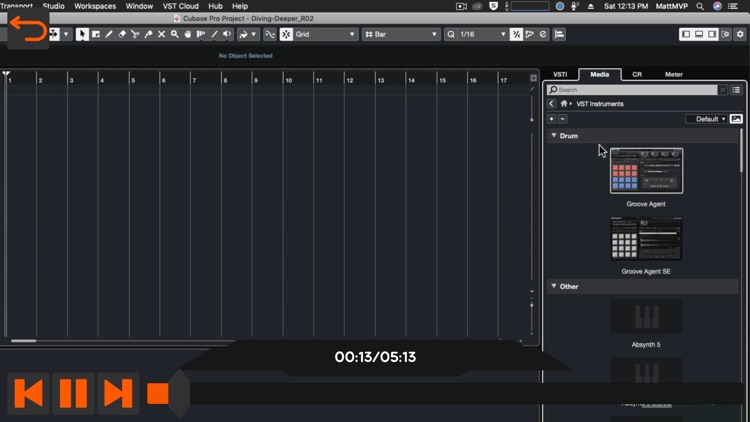Open the Help menu
Viewport: 750px width, 422px height.
pos(240,6)
